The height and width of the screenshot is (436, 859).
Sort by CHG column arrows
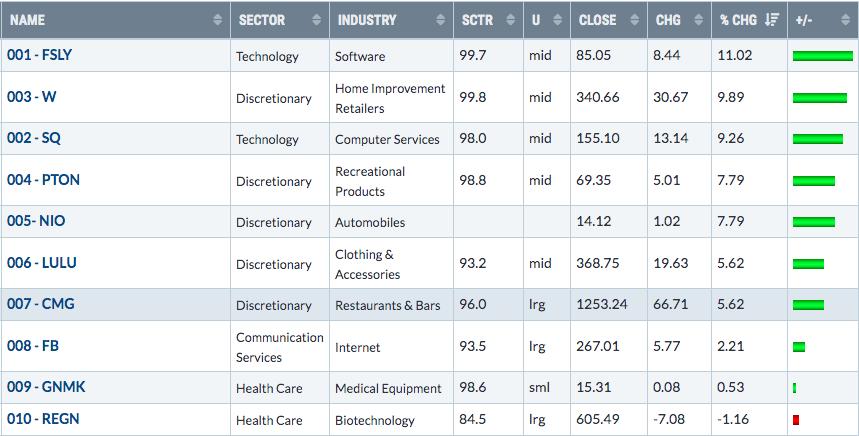tap(698, 20)
